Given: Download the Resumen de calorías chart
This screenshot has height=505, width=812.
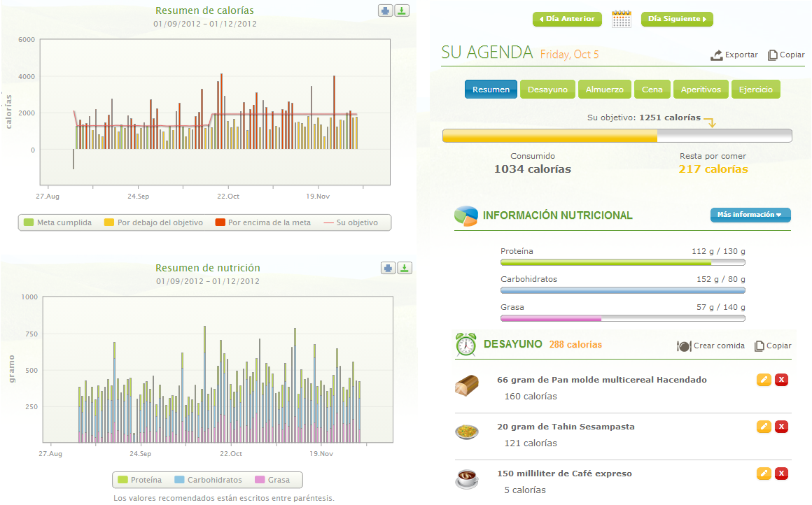Looking at the screenshot, I should click(x=402, y=10).
